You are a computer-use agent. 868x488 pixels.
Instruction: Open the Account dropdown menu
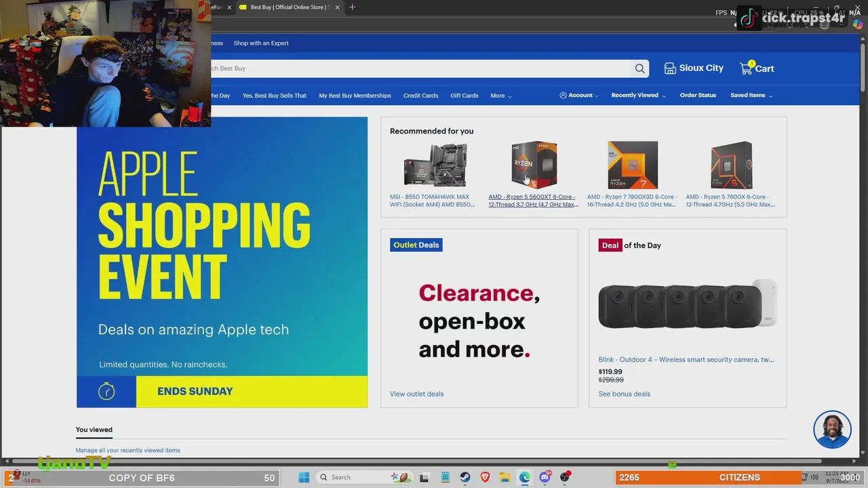578,96
